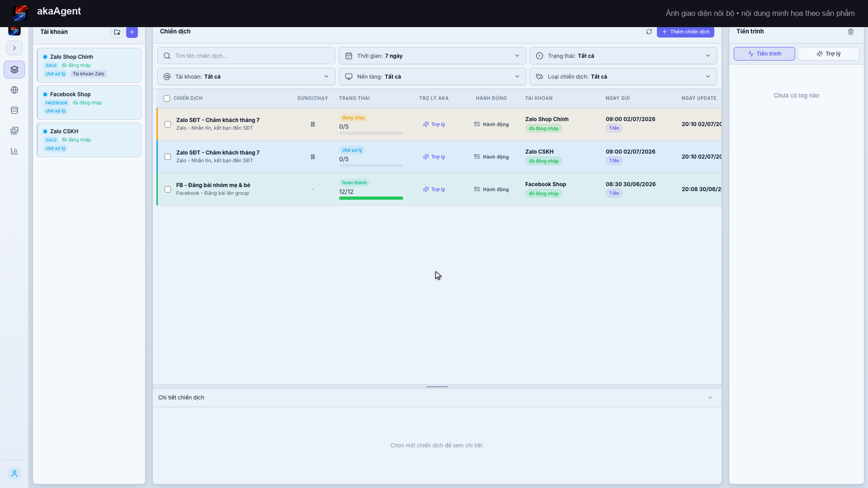Open the globe icon in left sidebar
Viewport: 868px width, 488px height.
[x=14, y=90]
